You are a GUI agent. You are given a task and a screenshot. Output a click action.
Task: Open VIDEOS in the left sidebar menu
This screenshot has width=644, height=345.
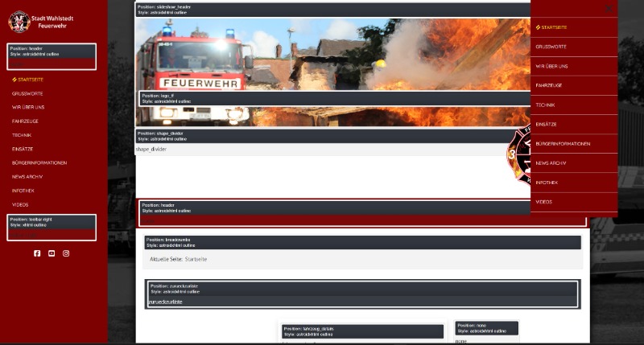tap(20, 205)
